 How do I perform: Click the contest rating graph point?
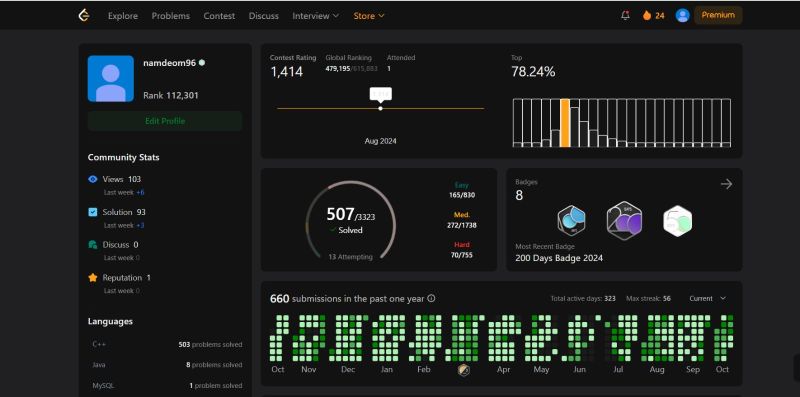click(381, 108)
